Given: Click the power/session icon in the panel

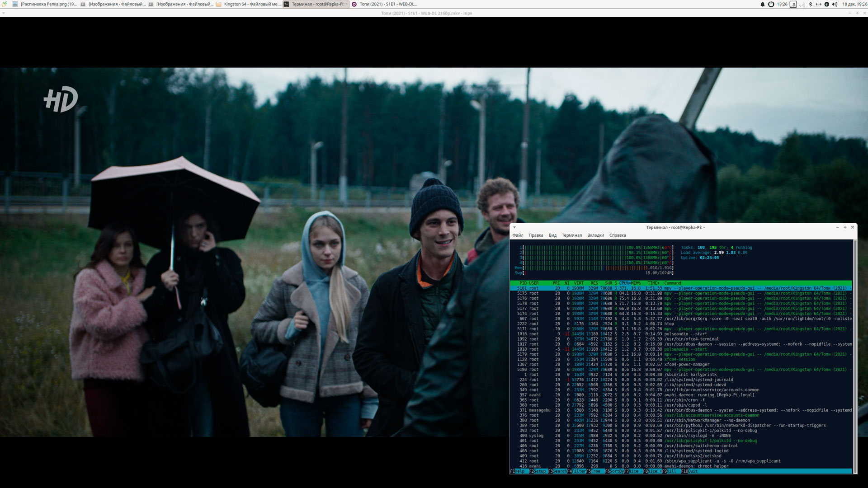Looking at the screenshot, I should click(x=771, y=4).
